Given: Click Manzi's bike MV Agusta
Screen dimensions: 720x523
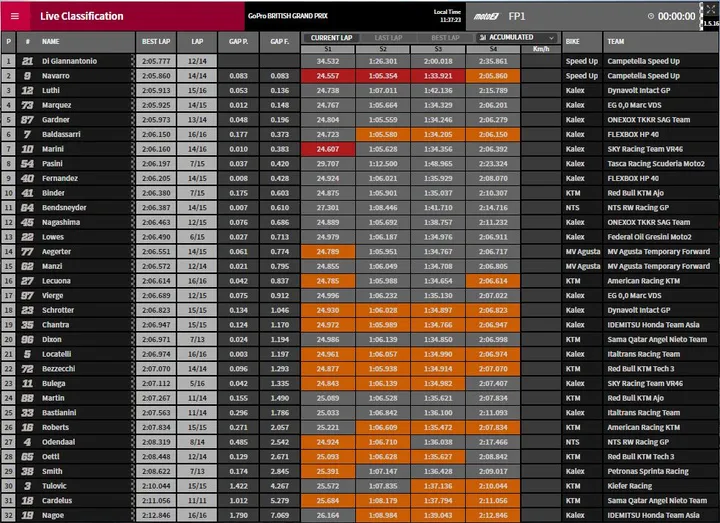Looking at the screenshot, I should click(583, 266).
